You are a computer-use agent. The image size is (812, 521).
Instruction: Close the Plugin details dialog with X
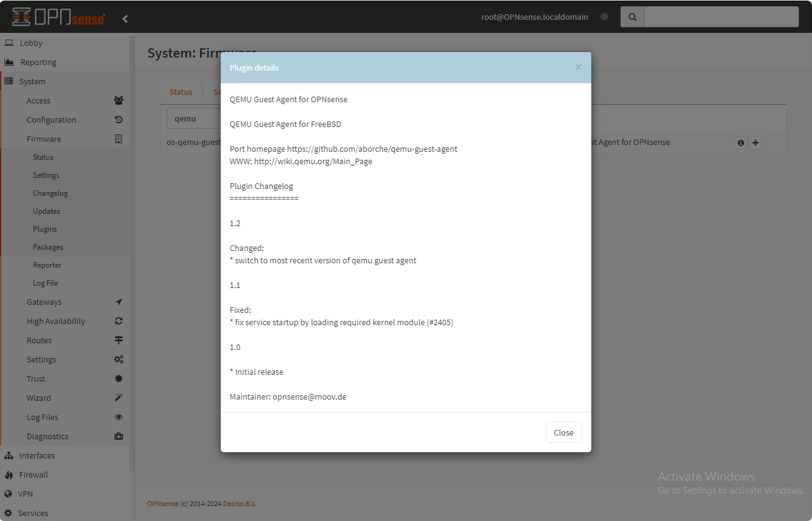(x=578, y=67)
